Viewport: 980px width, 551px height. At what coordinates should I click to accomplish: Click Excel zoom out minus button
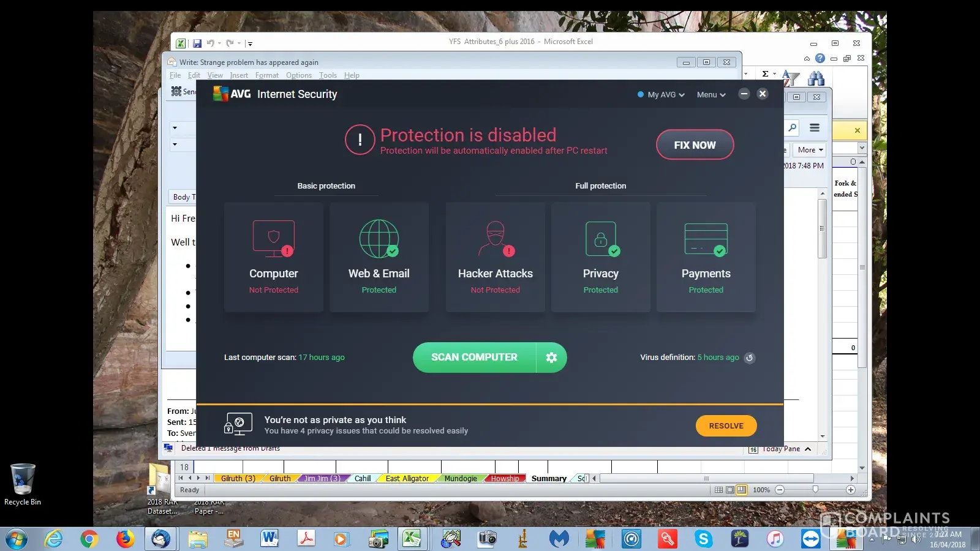pyautogui.click(x=780, y=490)
